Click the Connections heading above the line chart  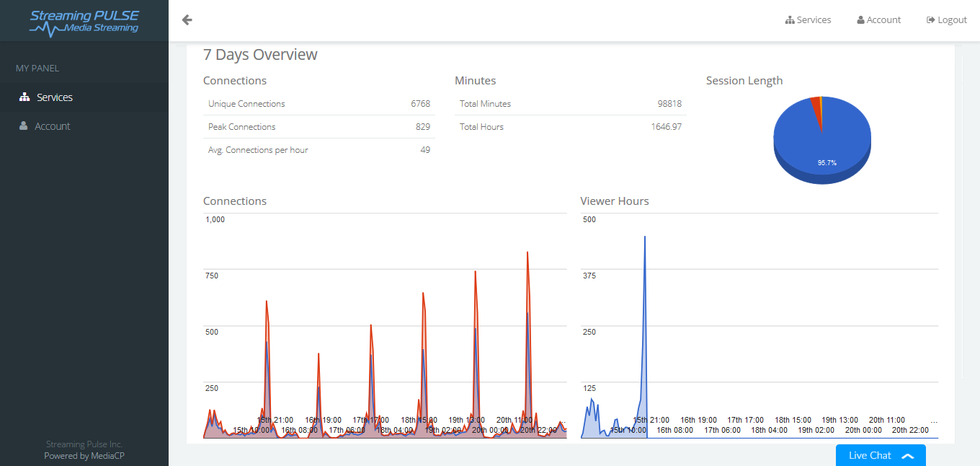point(235,201)
